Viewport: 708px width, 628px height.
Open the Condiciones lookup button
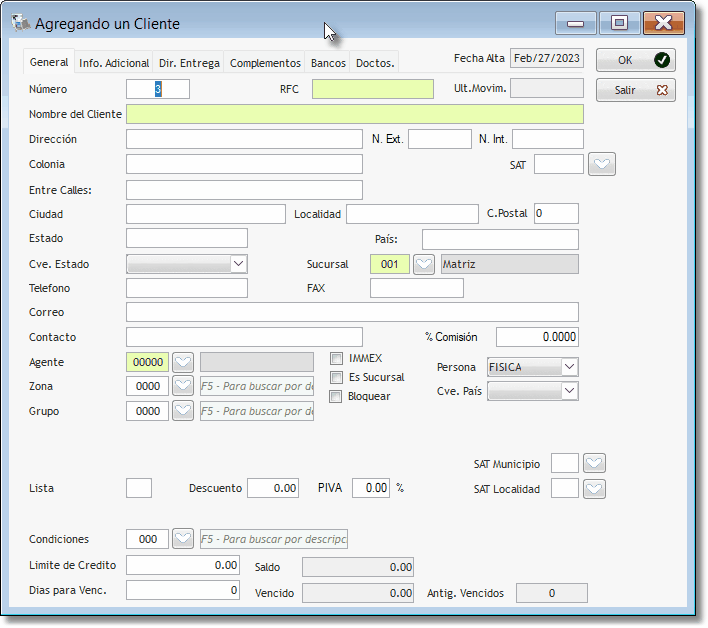(183, 539)
